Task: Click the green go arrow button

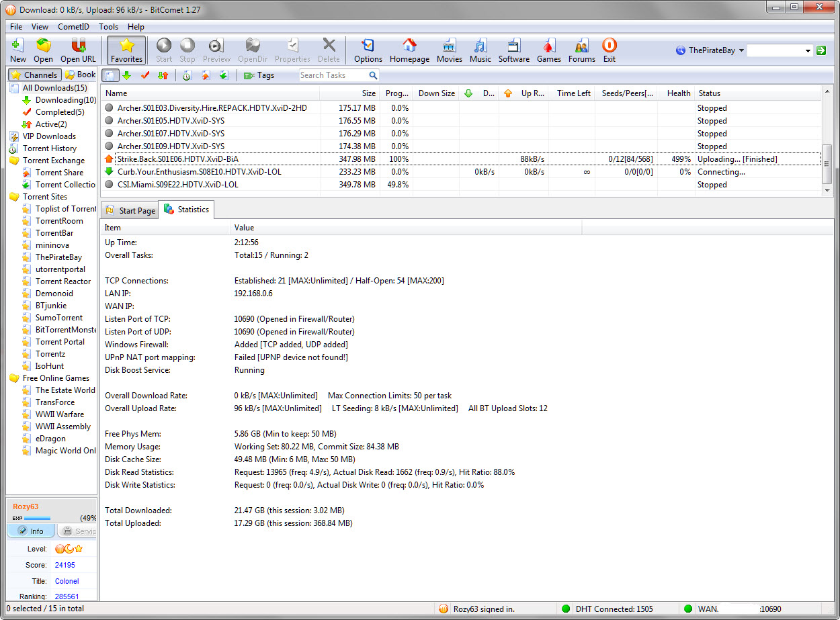Action: click(x=821, y=50)
